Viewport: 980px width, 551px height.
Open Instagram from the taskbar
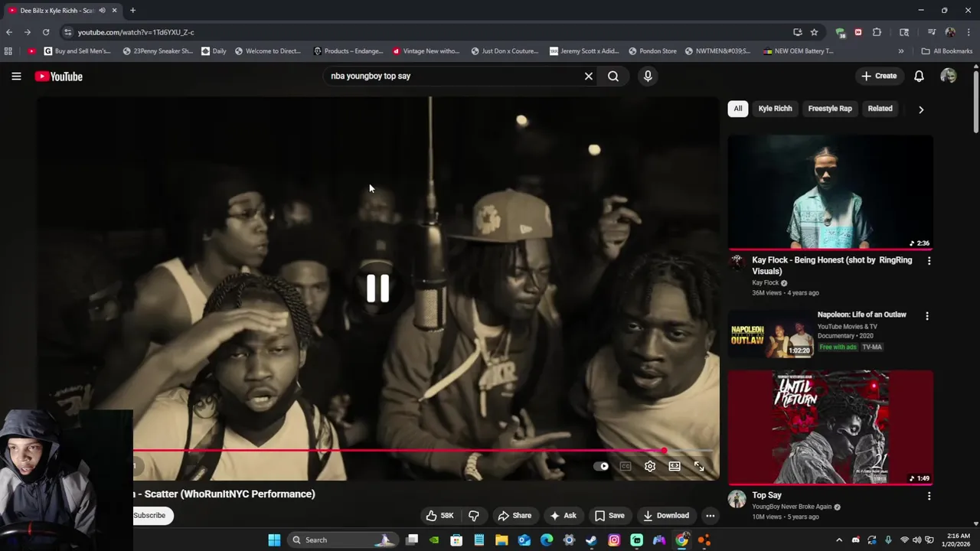tap(614, 540)
